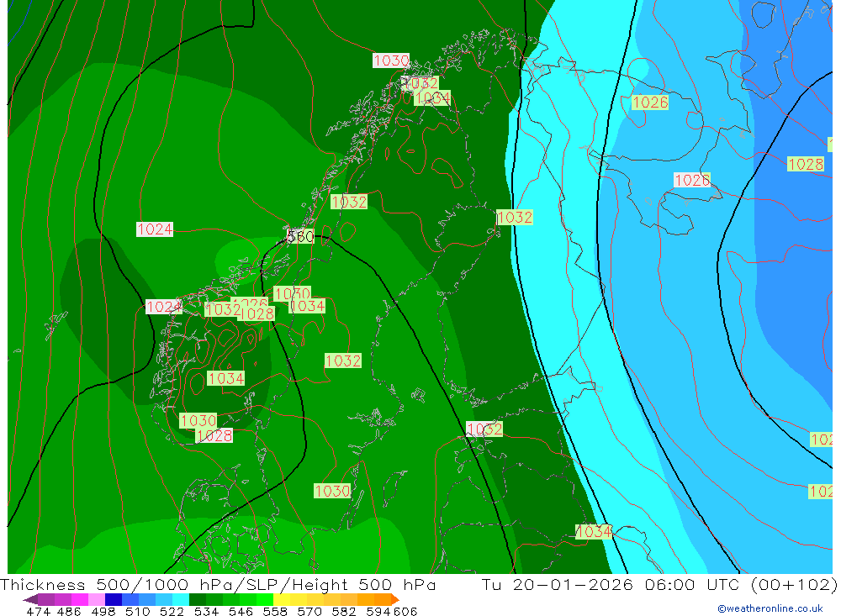Click the purple arrow at legend start
The height and width of the screenshot is (616, 841).
[30, 599]
